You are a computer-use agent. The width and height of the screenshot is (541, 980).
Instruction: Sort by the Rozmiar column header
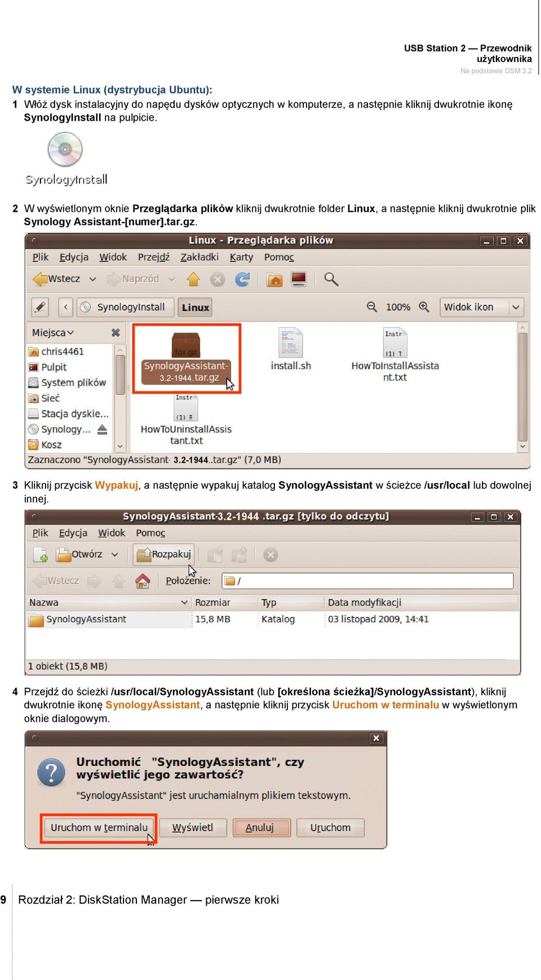point(224,602)
